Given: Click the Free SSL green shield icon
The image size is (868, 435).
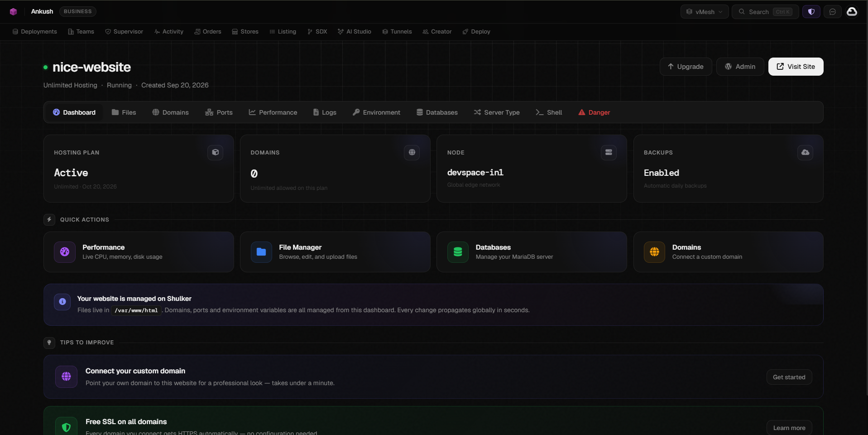Looking at the screenshot, I should [x=66, y=427].
